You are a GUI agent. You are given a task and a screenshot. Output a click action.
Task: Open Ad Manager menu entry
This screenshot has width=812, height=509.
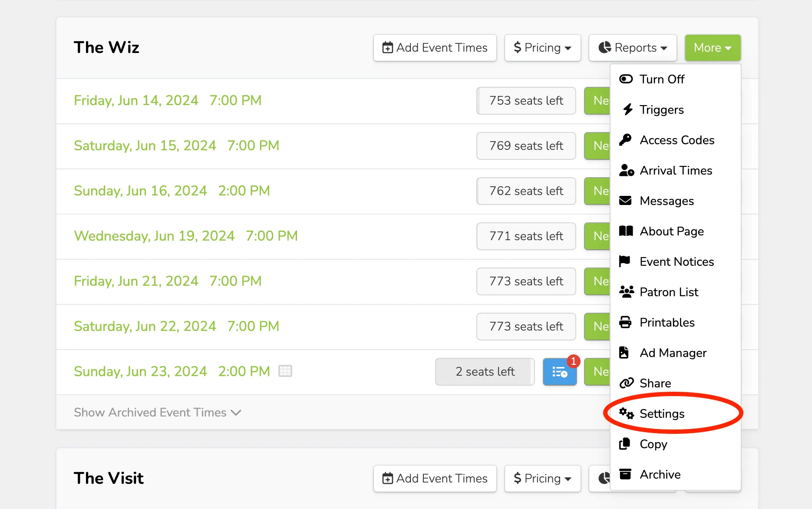coord(675,353)
